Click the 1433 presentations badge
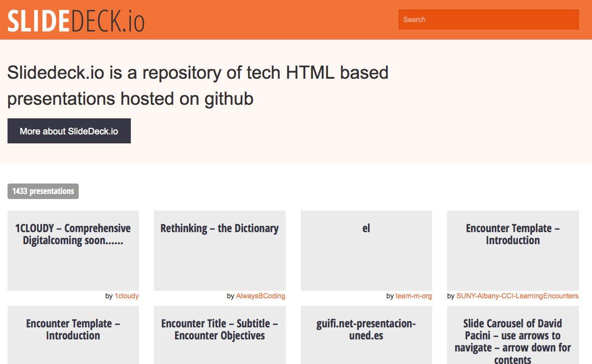This screenshot has height=364, width=592. coord(43,191)
